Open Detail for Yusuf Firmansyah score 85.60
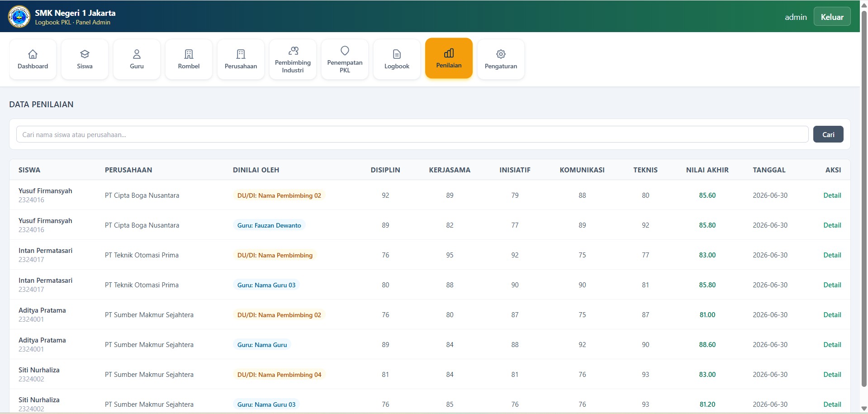The height and width of the screenshot is (414, 868). click(832, 195)
